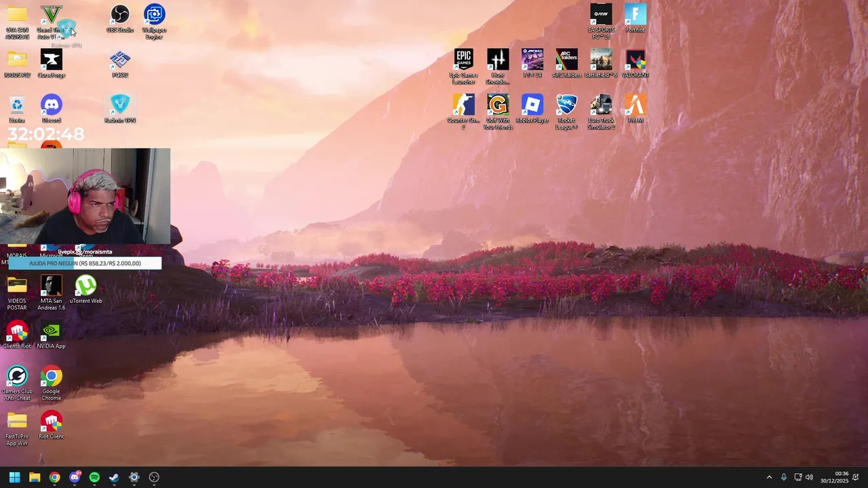The width and height of the screenshot is (868, 488).
Task: Launch the Fortnite shortcut
Action: pos(635,19)
